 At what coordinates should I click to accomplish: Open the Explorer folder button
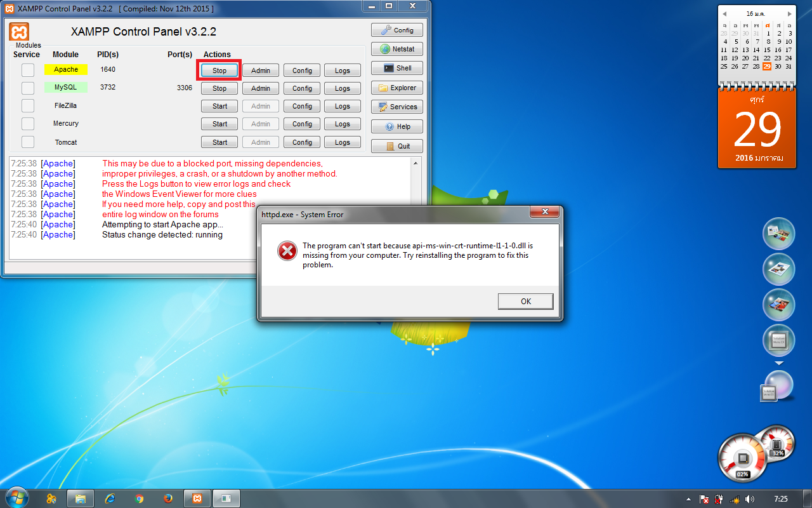tap(397, 88)
